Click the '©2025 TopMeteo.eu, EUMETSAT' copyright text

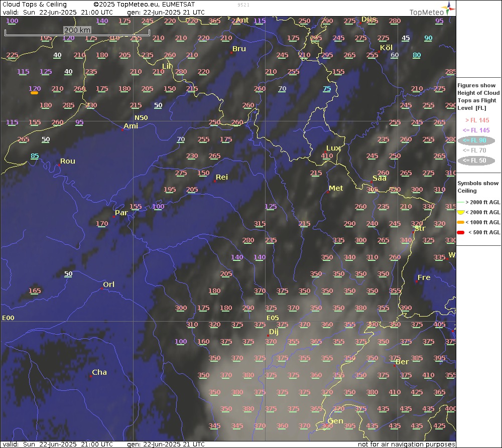coord(144,5)
